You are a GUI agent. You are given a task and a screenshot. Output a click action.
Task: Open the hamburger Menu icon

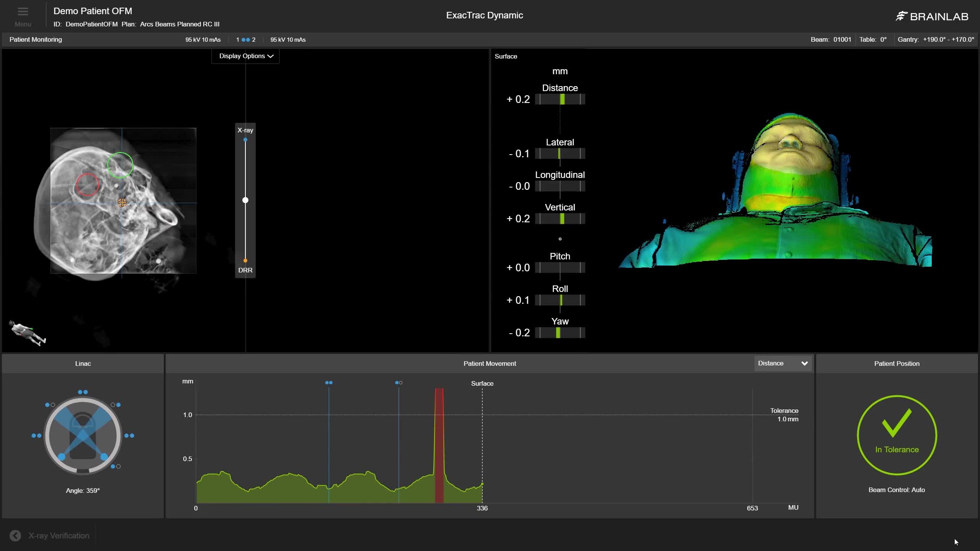click(23, 11)
